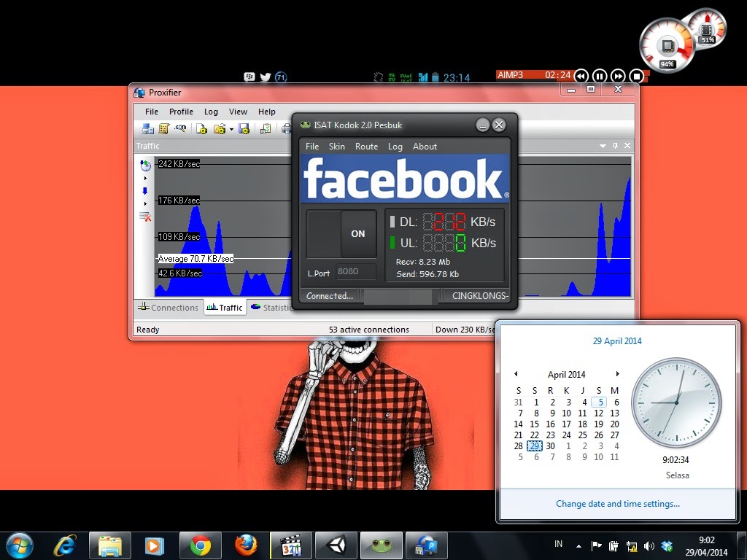Open ISAT Kodok About menu
The height and width of the screenshot is (560, 747).
pyautogui.click(x=425, y=146)
